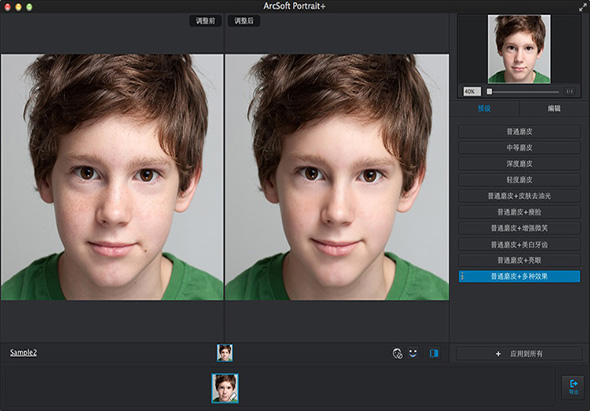The height and width of the screenshot is (411, 590).
Task: Click the face detection icon with the pencil
Action: [397, 353]
